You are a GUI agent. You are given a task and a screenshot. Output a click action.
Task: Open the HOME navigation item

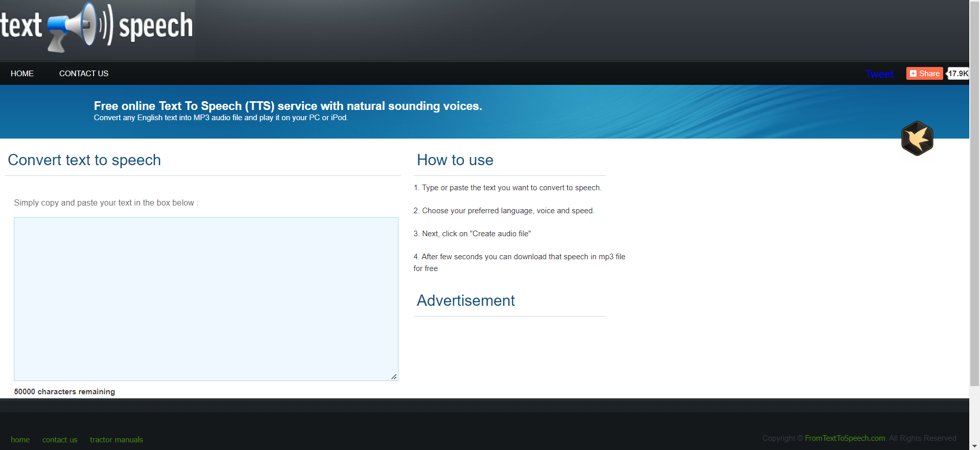(x=22, y=74)
